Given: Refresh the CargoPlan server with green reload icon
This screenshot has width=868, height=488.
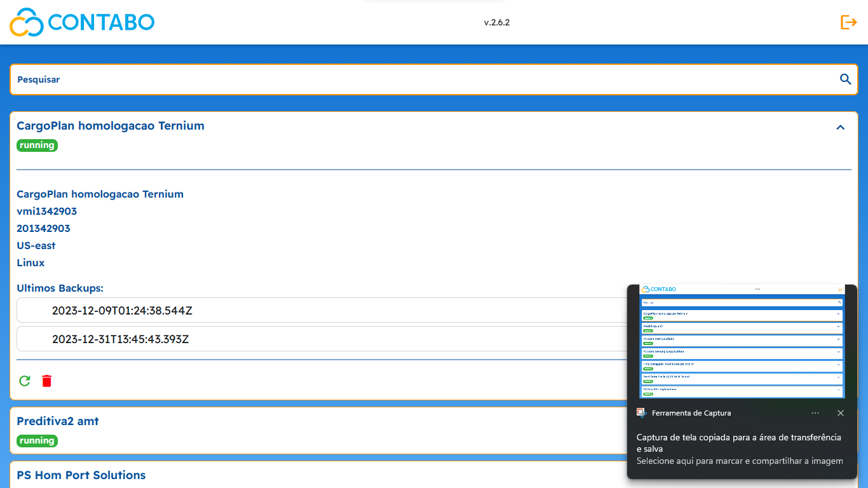Looking at the screenshot, I should coord(25,381).
